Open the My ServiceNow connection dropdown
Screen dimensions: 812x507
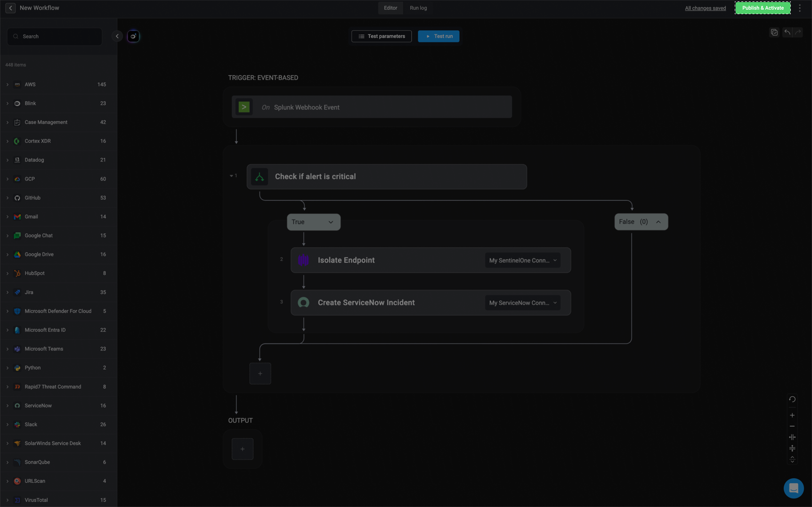coord(523,303)
